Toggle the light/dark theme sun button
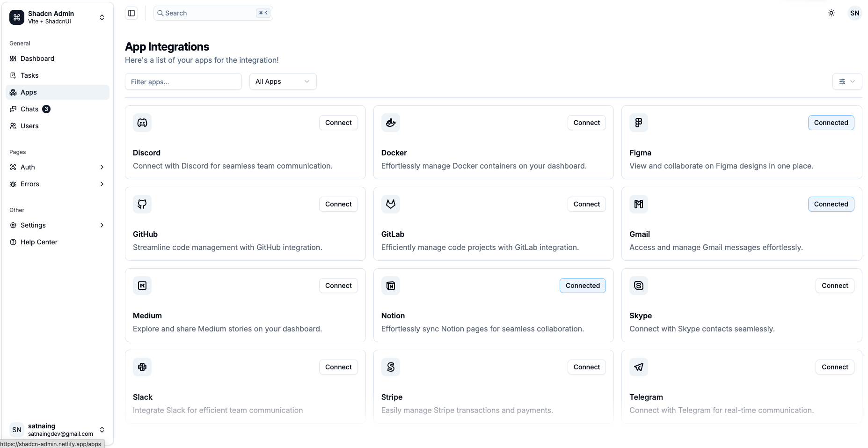The image size is (868, 448). point(831,13)
